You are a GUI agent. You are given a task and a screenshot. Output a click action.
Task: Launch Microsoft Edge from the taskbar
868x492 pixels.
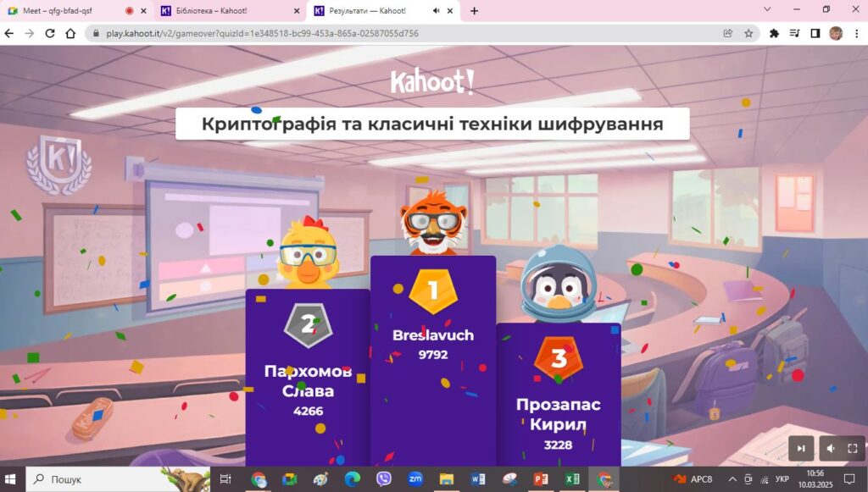click(x=352, y=479)
